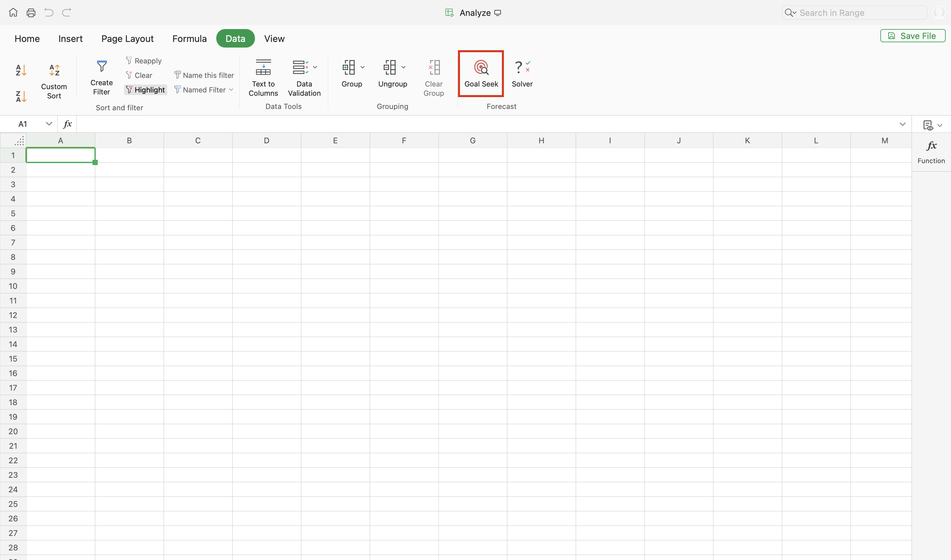Switch to the Formula tab
The height and width of the screenshot is (560, 951).
190,39
